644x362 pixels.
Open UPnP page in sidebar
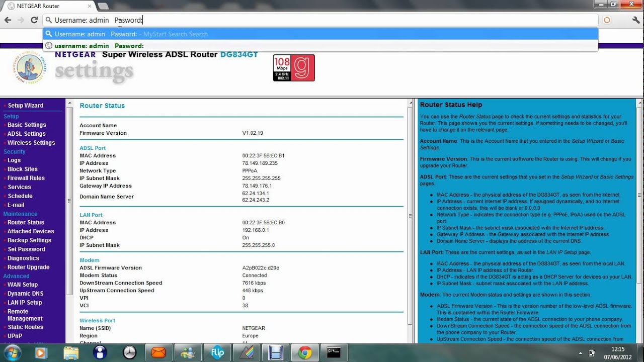(x=15, y=336)
